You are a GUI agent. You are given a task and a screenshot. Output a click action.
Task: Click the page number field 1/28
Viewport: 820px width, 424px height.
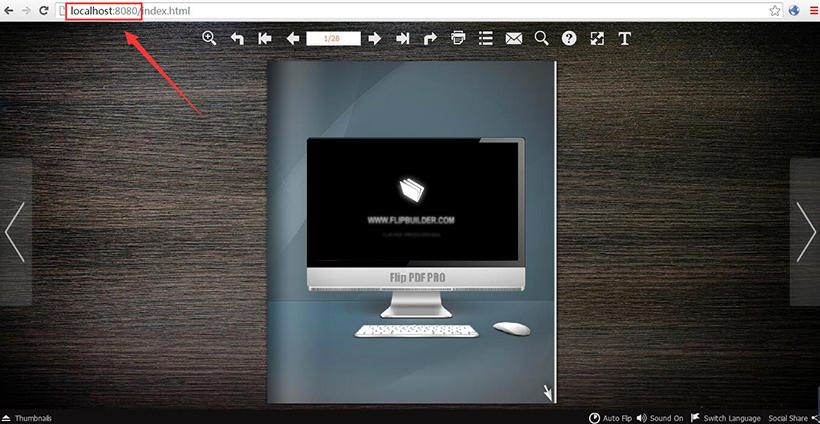333,39
